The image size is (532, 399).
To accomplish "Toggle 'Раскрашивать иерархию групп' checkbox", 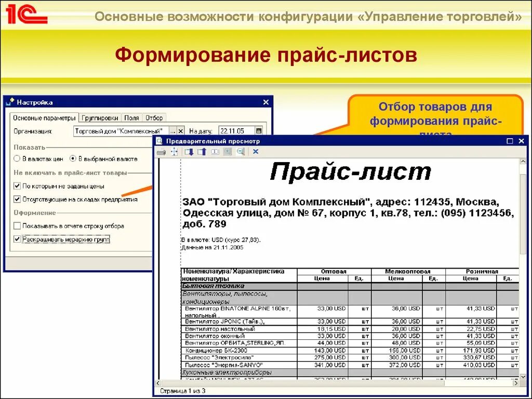I will [x=17, y=239].
